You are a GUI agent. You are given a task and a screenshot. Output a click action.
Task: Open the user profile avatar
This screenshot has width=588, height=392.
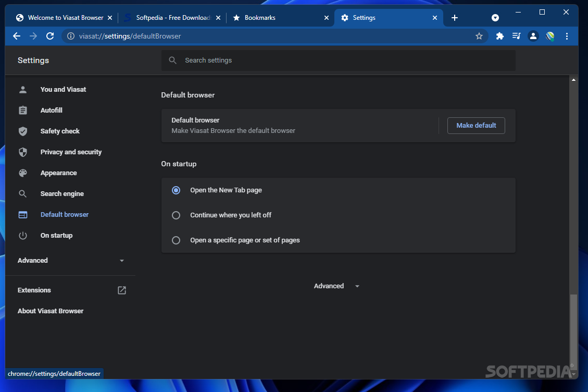coord(533,36)
